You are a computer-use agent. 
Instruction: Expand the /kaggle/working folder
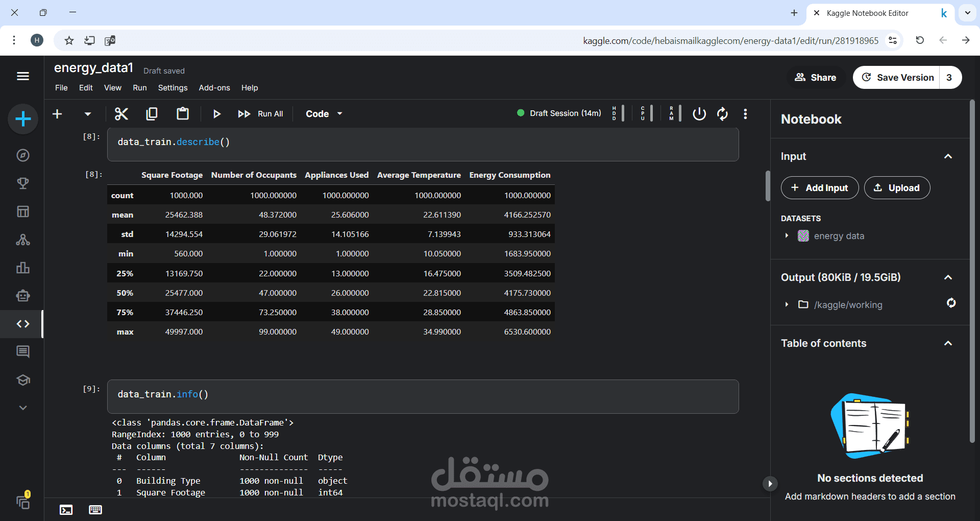click(787, 304)
